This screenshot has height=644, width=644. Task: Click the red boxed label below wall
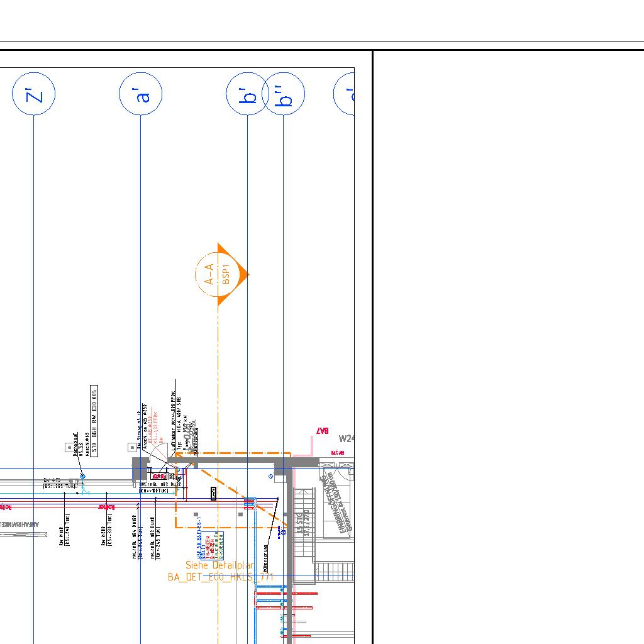[x=160, y=476]
